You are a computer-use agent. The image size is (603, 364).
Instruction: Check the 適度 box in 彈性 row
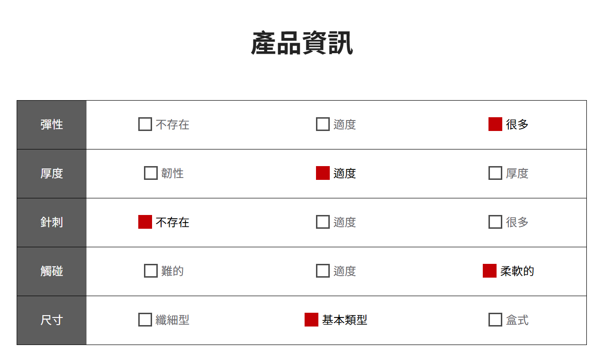click(x=323, y=124)
